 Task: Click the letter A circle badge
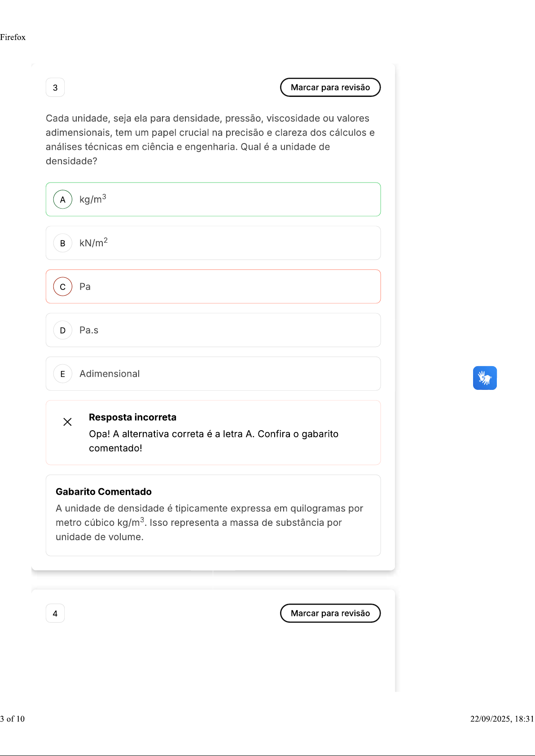(63, 200)
